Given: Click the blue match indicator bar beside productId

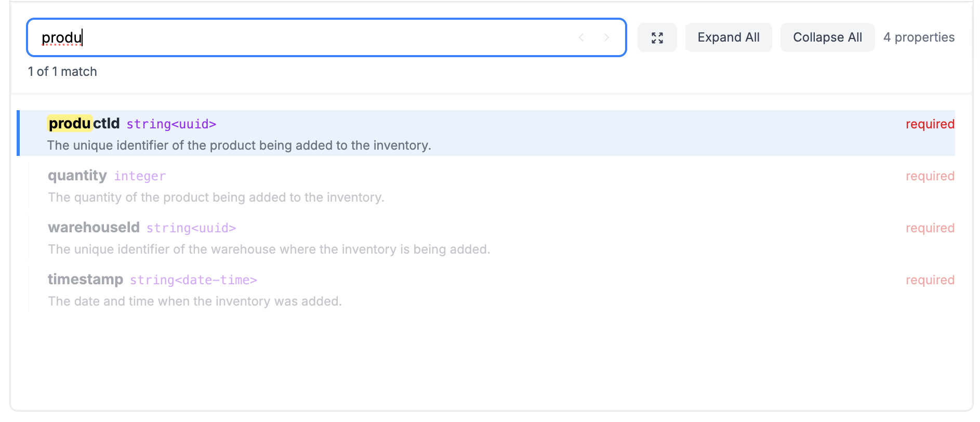Looking at the screenshot, I should (20, 133).
